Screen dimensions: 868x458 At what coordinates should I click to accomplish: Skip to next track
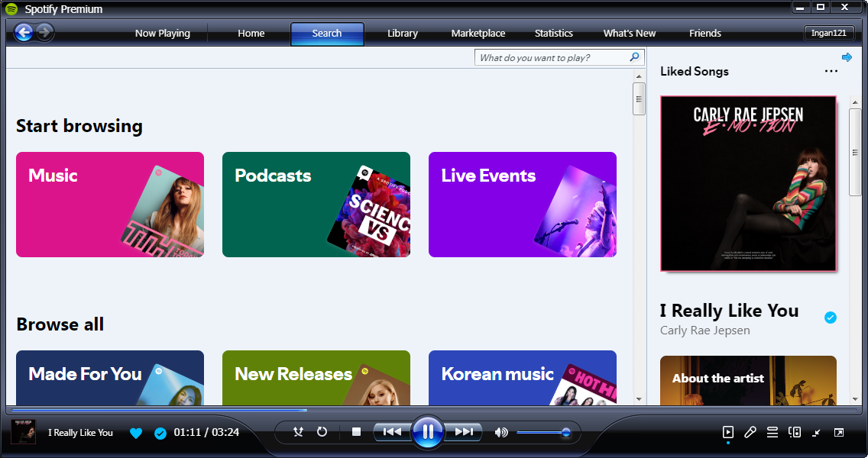pyautogui.click(x=464, y=431)
